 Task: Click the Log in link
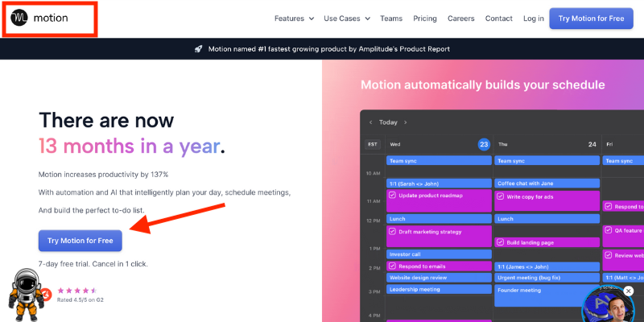coord(534,19)
